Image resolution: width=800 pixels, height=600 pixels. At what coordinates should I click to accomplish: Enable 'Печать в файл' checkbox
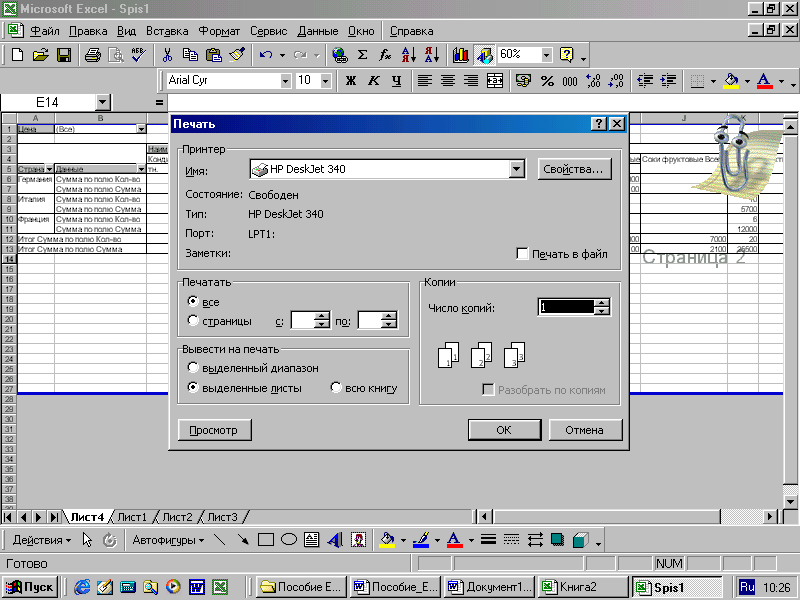coord(522,253)
